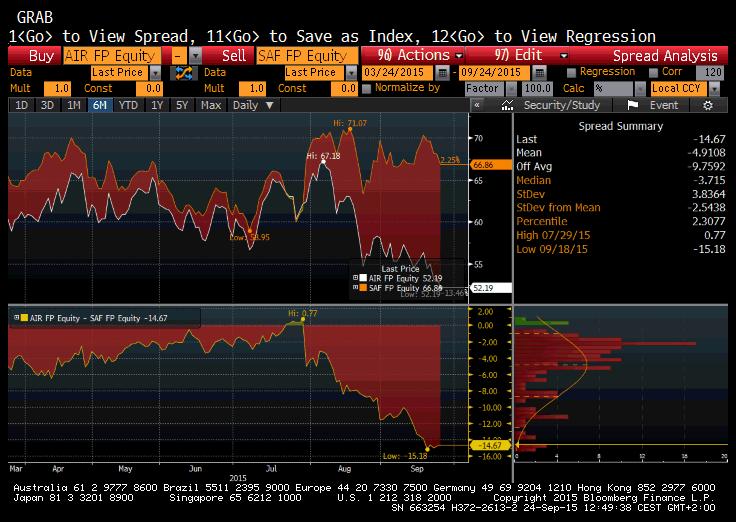Expand the spread series legend entry
The width and height of the screenshot is (736, 522).
16,317
